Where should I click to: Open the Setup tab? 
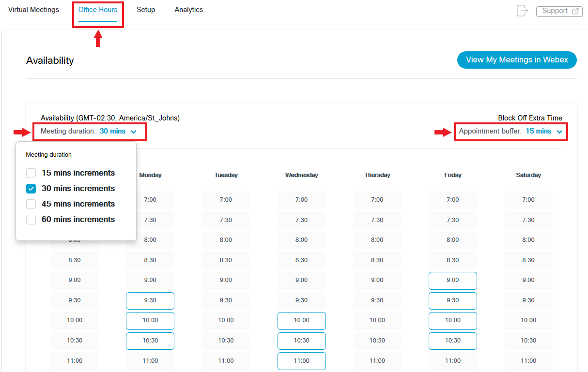146,10
